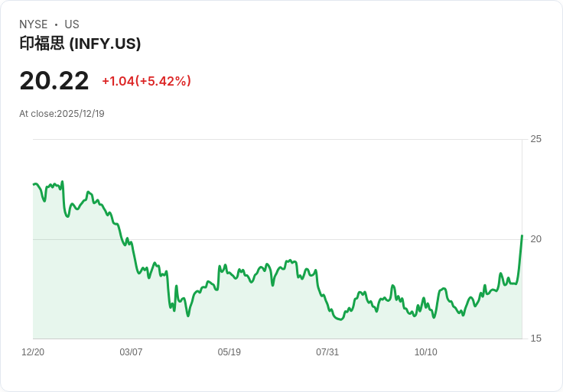This screenshot has height=392, width=563.
Task: Select the 03/07 date axis label
Action: 131,352
